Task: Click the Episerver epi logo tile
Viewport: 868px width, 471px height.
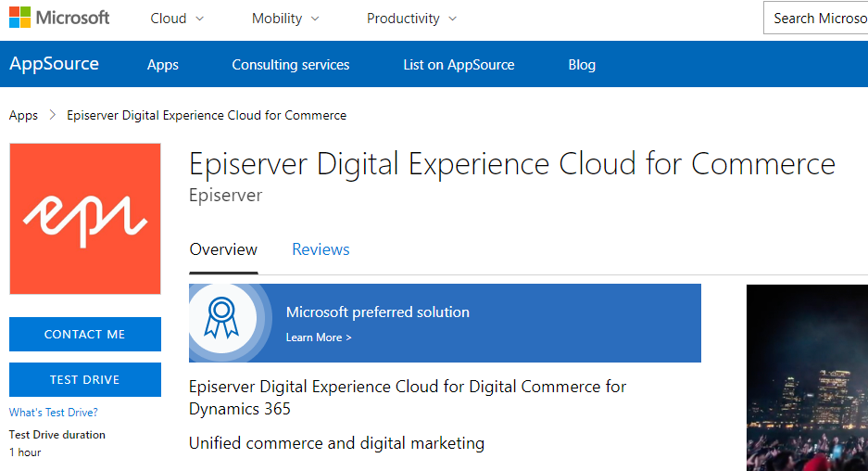Action: coord(85,219)
